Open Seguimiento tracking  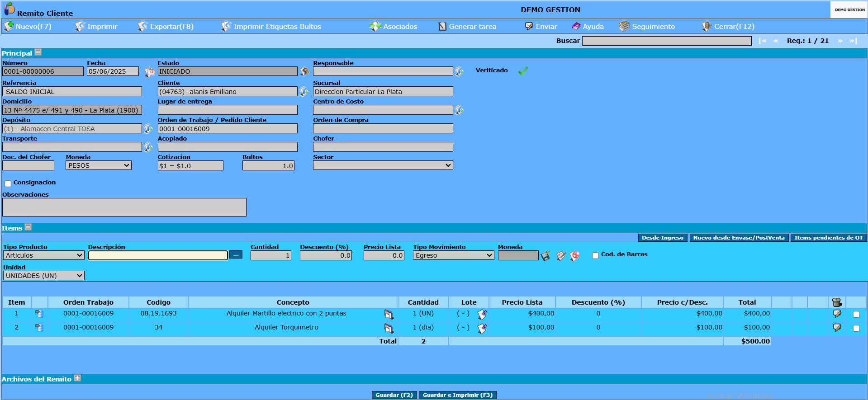click(x=647, y=27)
